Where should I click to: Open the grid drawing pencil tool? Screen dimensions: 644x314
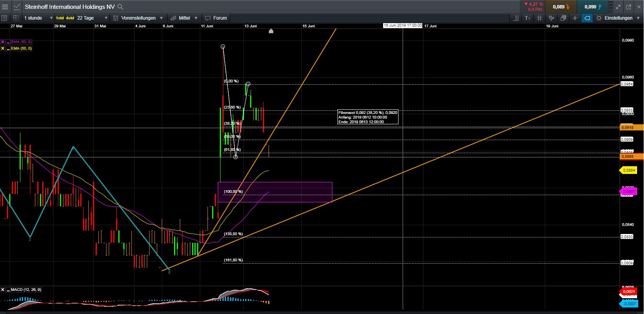[x=551, y=18]
